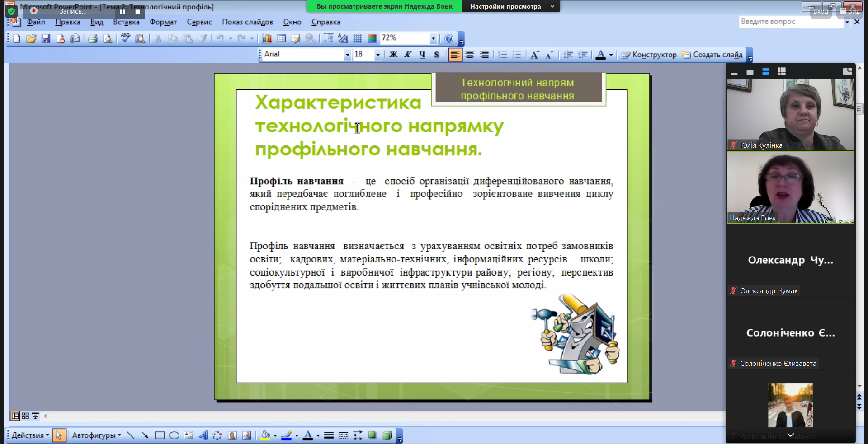Open the Формат menu
The height and width of the screenshot is (444, 868).
pyautogui.click(x=163, y=22)
